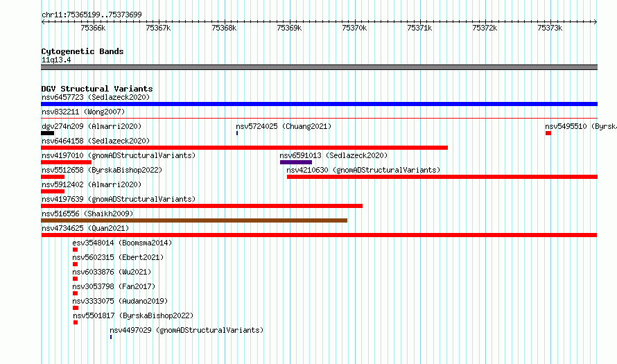
Task: Click the 75372k ruler tick label
Action: [485, 28]
